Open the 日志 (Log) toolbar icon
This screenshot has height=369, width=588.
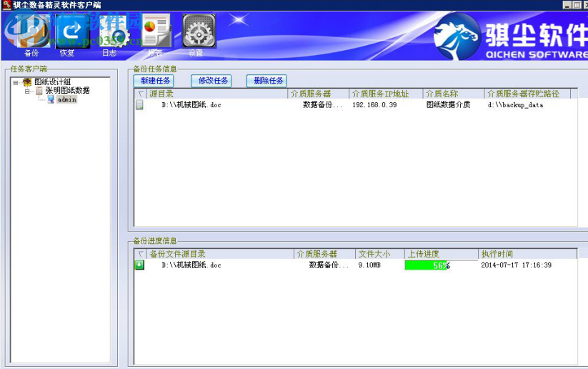[x=115, y=31]
